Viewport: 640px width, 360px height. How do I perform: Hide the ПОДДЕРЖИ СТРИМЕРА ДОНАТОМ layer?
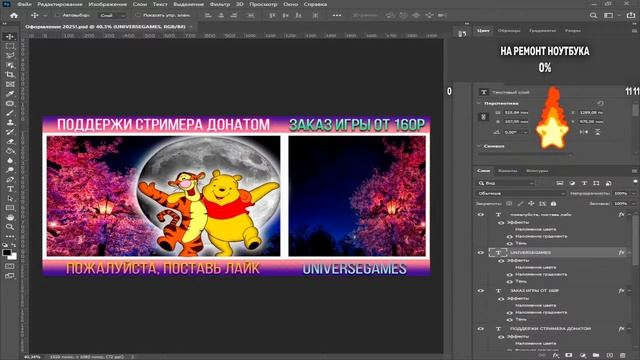[481, 329]
